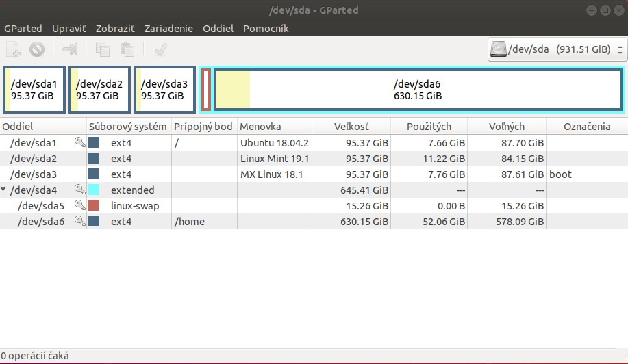The height and width of the screenshot is (364, 628).
Task: Click the key icon beside /dev/sda6
Action: click(x=80, y=222)
